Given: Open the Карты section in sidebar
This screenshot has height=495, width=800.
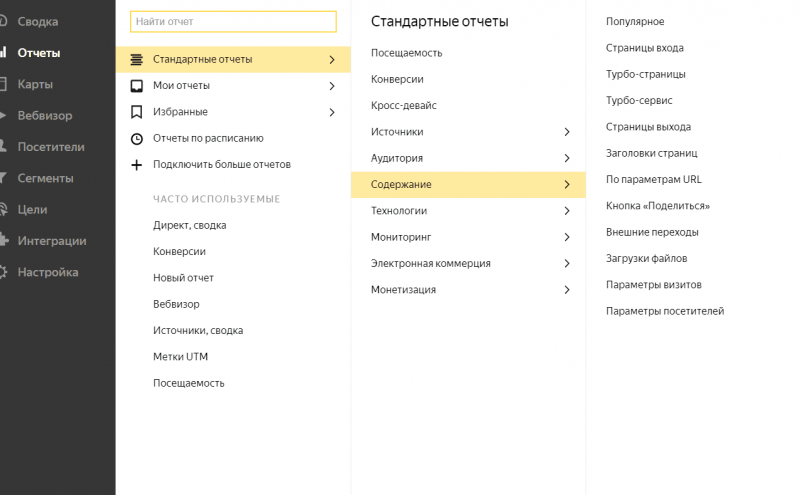Looking at the screenshot, I should coord(35,84).
